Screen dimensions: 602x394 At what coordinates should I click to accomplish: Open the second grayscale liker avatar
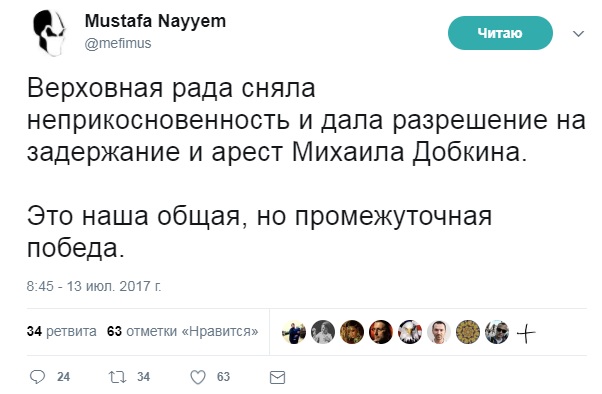coord(323,332)
